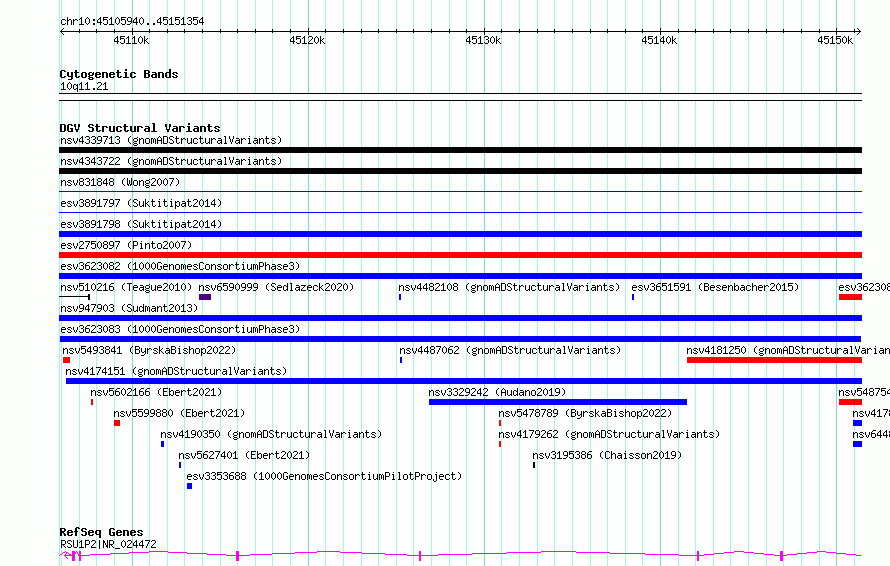Click the red bar under esv2750897
This screenshot has width=890, height=566.
point(460,255)
